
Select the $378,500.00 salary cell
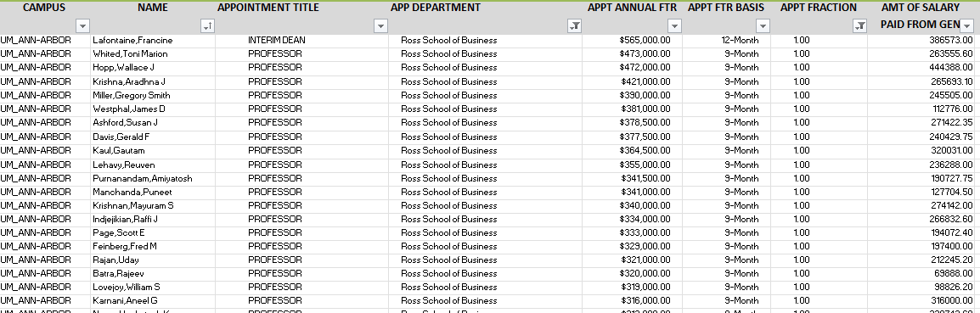coord(632,122)
